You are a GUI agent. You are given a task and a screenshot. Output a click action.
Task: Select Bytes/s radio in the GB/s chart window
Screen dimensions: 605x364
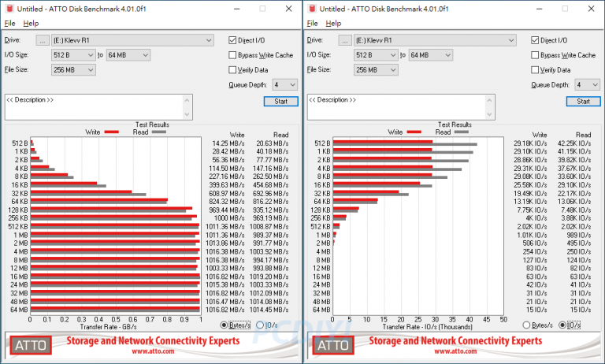pos(224,325)
